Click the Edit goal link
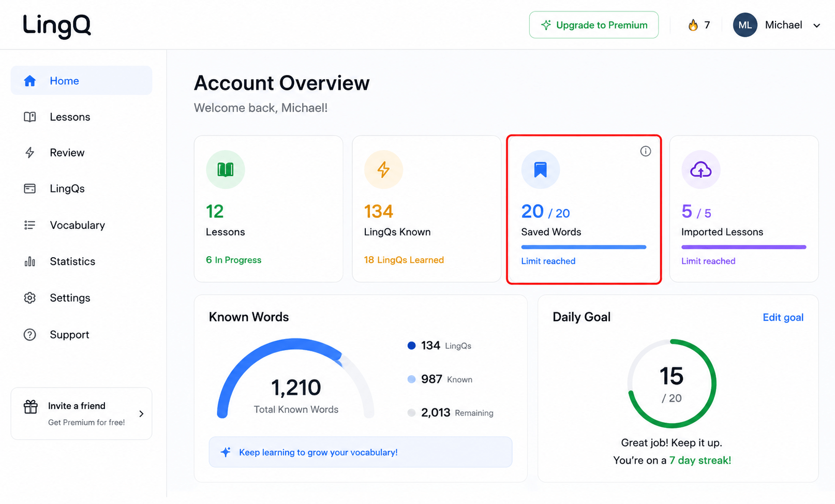Viewport: 835px width, 504px height. click(783, 317)
